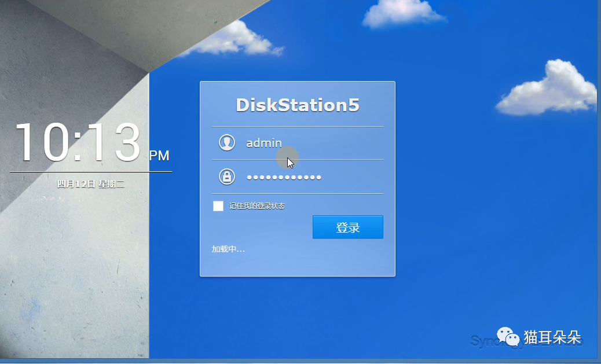Image resolution: width=601 pixels, height=364 pixels.
Task: Click the padlock icon beside the password field
Action: [x=227, y=175]
